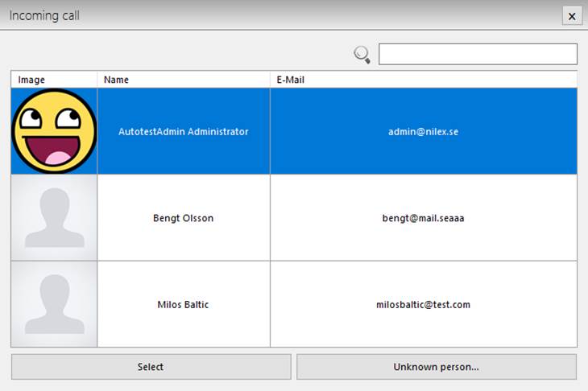
Task: Sort by the Image column header
Action: click(53, 80)
